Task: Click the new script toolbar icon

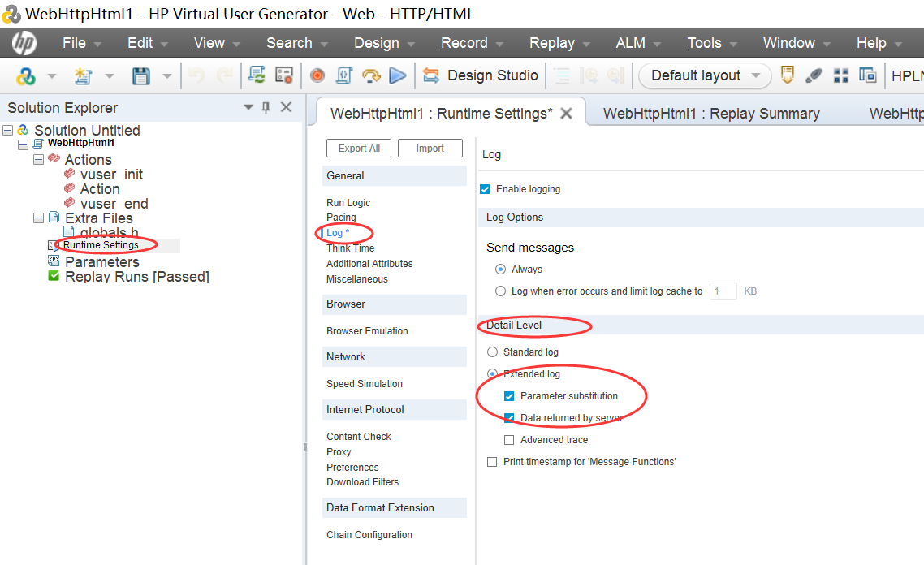Action: [x=83, y=76]
